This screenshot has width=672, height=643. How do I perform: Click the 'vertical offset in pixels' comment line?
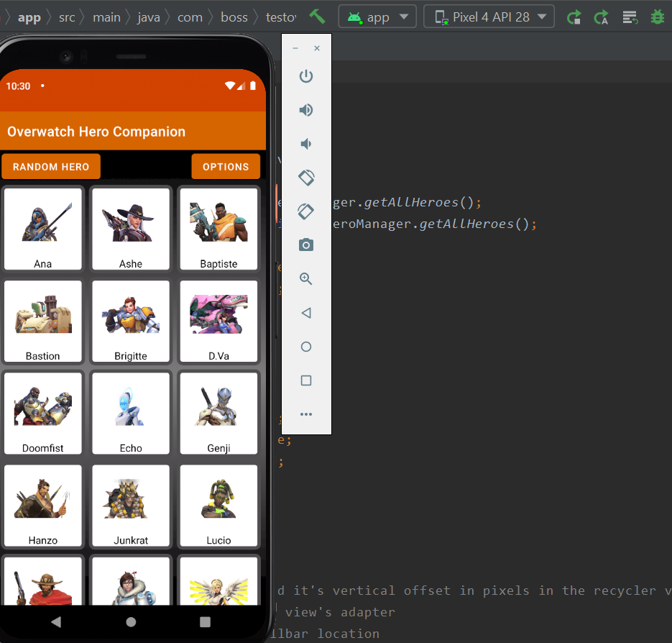pyautogui.click(x=474, y=590)
